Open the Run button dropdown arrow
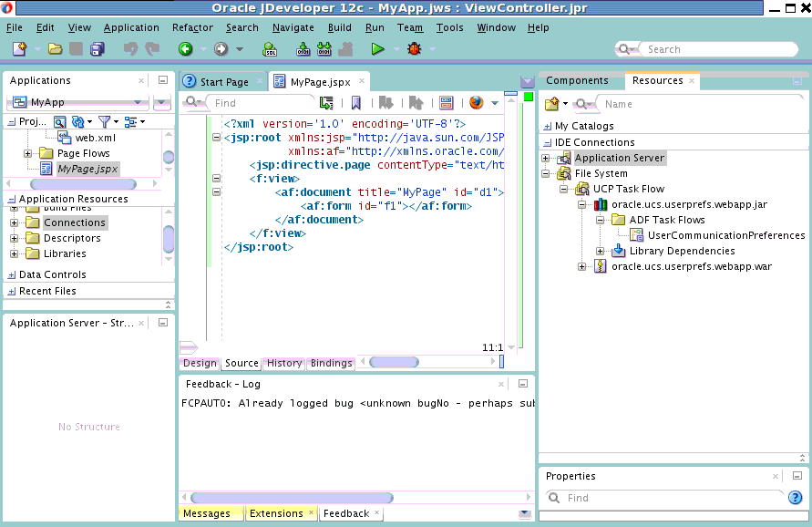812x527 pixels. click(396, 49)
